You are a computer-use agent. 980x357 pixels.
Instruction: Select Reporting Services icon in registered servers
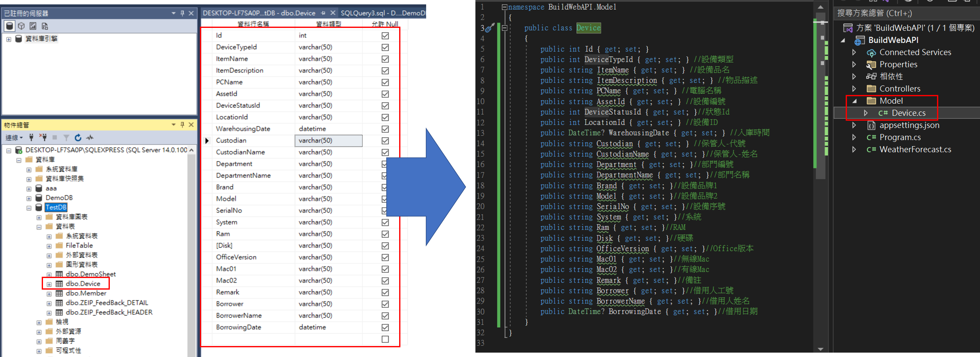click(x=33, y=26)
